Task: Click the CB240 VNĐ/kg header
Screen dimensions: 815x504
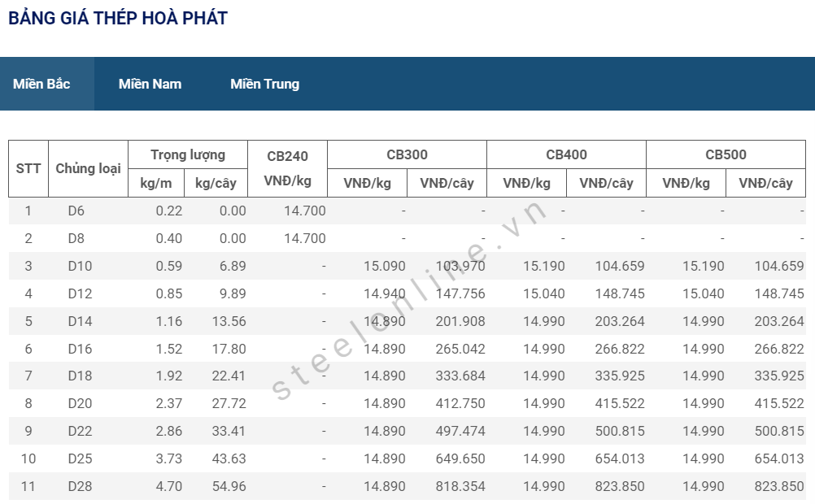Action: click(x=287, y=168)
